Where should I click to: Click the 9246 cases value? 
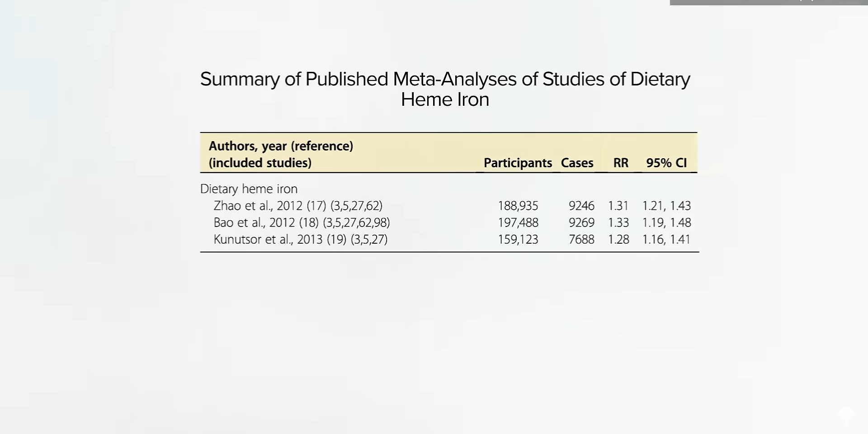581,206
